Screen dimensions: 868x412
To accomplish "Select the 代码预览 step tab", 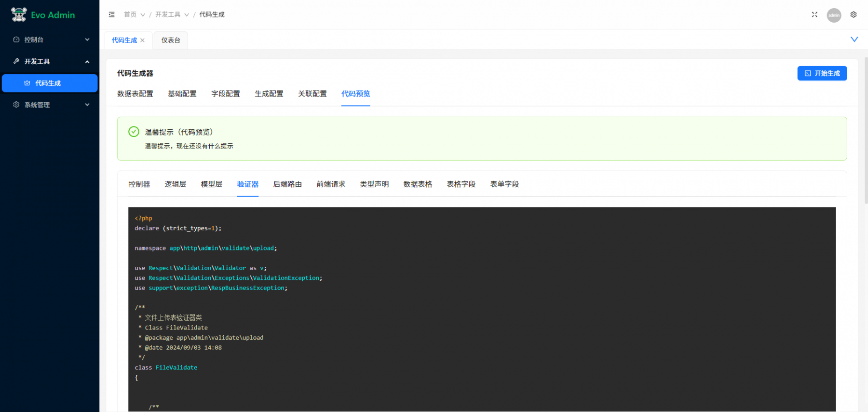I will (x=356, y=94).
